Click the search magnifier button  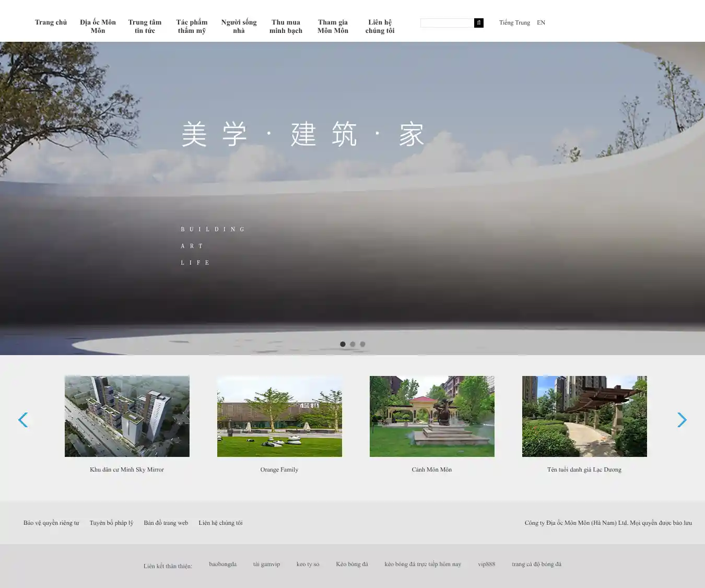tap(478, 23)
